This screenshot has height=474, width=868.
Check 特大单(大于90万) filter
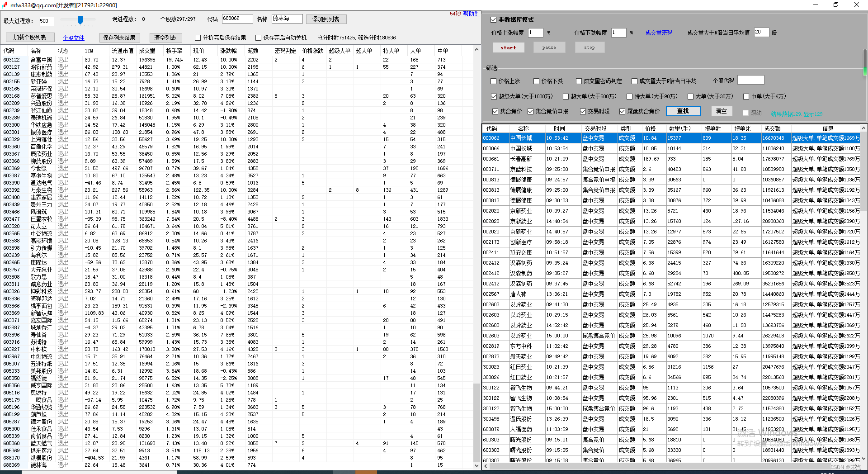tap(629, 97)
